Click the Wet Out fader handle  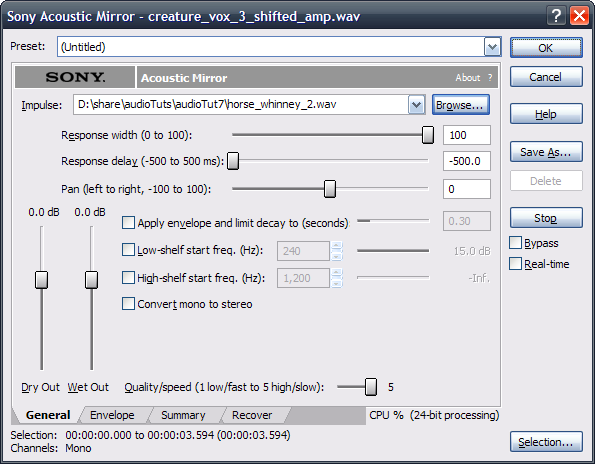tap(91, 280)
